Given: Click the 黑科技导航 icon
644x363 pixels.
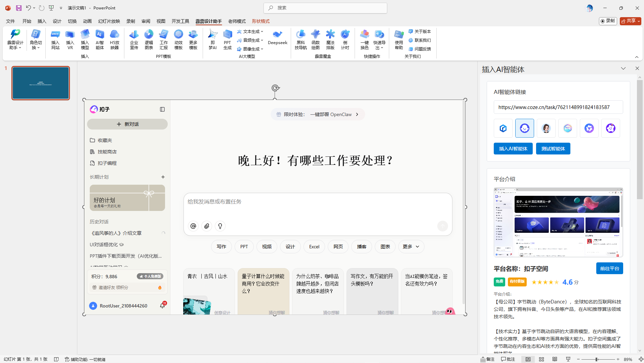Looking at the screenshot, I should (x=300, y=40).
